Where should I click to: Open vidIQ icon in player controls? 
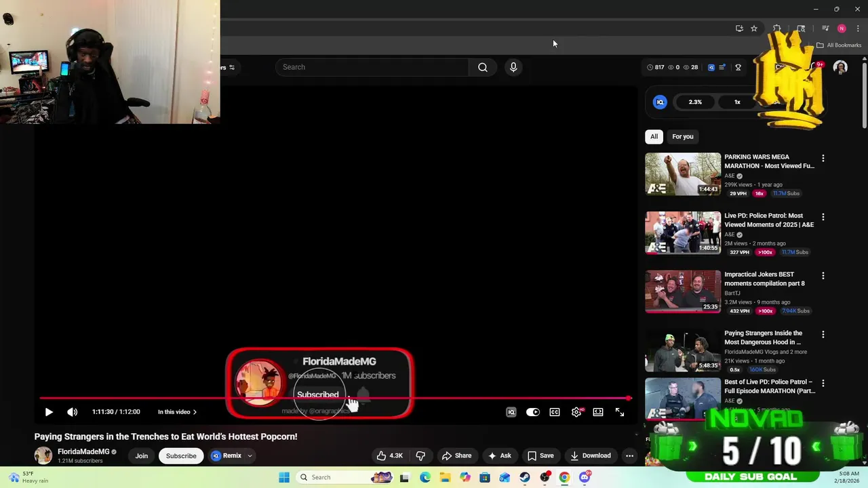511,412
